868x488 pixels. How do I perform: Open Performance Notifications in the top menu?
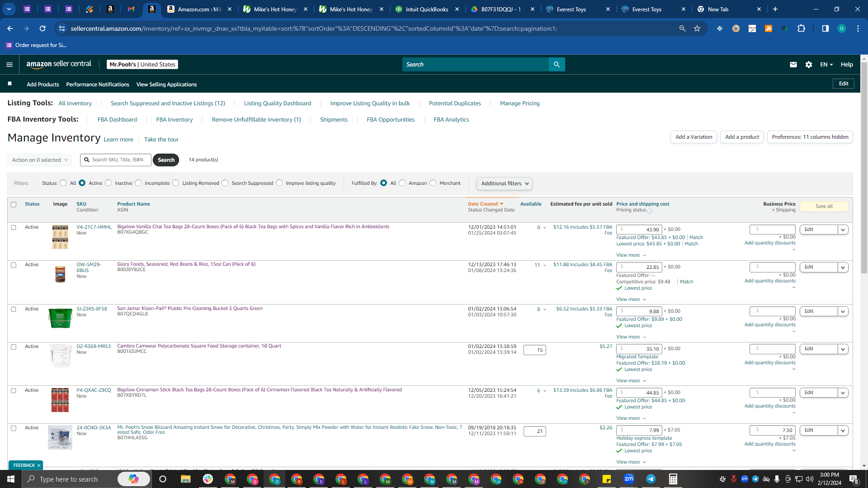[x=98, y=84]
